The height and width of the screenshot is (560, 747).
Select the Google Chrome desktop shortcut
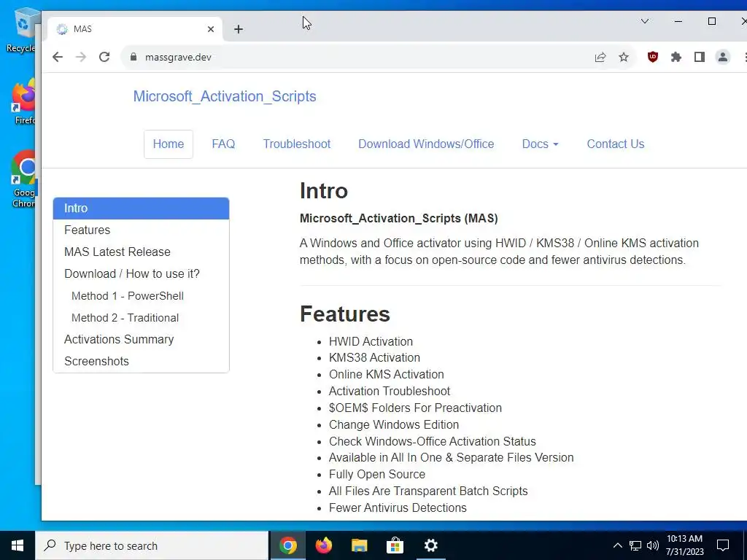[24, 179]
